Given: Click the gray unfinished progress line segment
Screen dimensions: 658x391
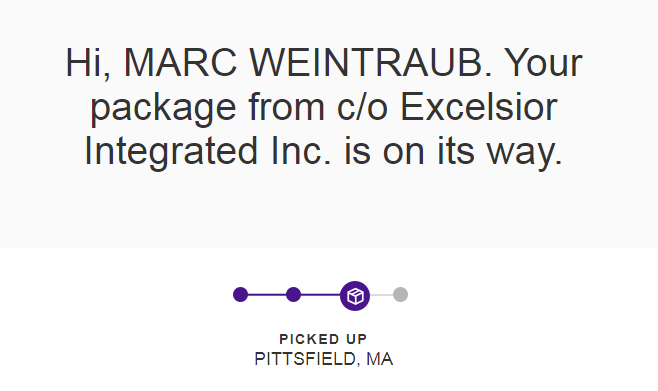Looking at the screenshot, I should click(x=381, y=295).
